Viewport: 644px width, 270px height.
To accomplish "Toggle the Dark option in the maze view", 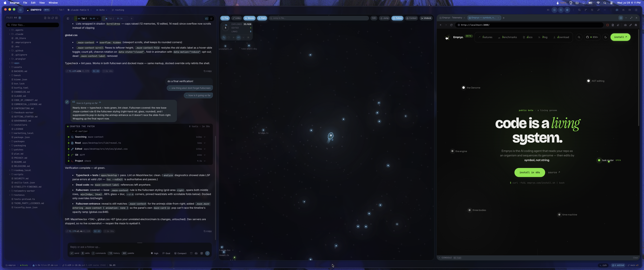I will click(x=262, y=18).
